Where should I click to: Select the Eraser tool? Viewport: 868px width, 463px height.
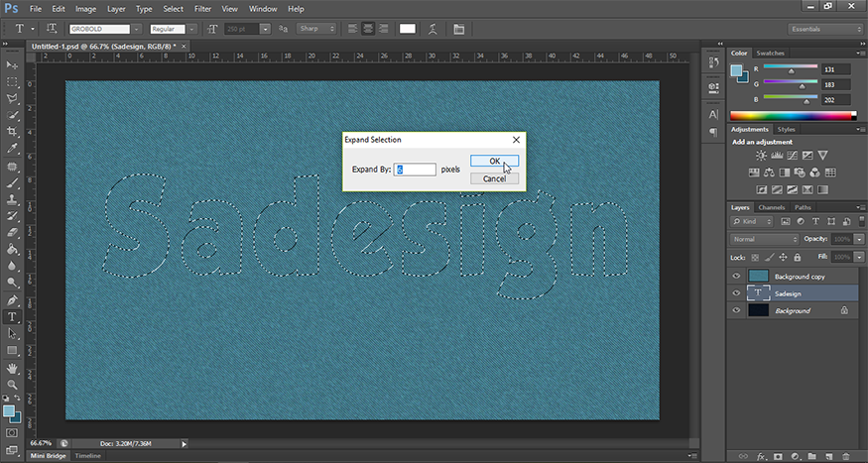12,232
